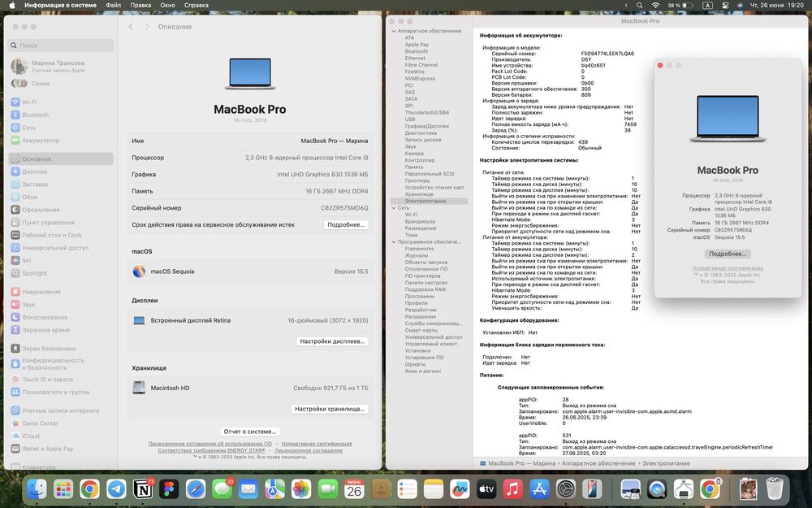Open Figma from the Dock

(169, 488)
